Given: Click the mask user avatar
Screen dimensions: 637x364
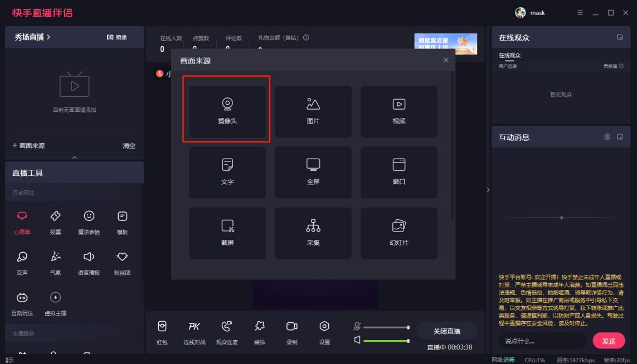Looking at the screenshot, I should pyautogui.click(x=520, y=13).
